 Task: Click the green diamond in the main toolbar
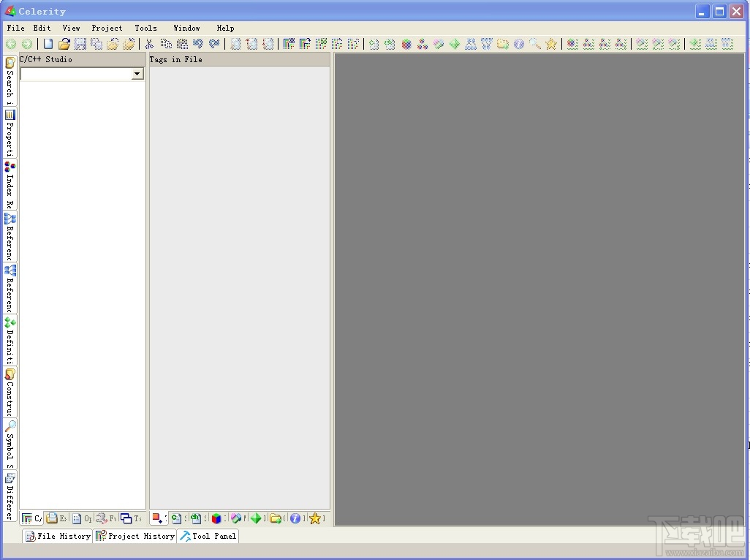[x=455, y=45]
